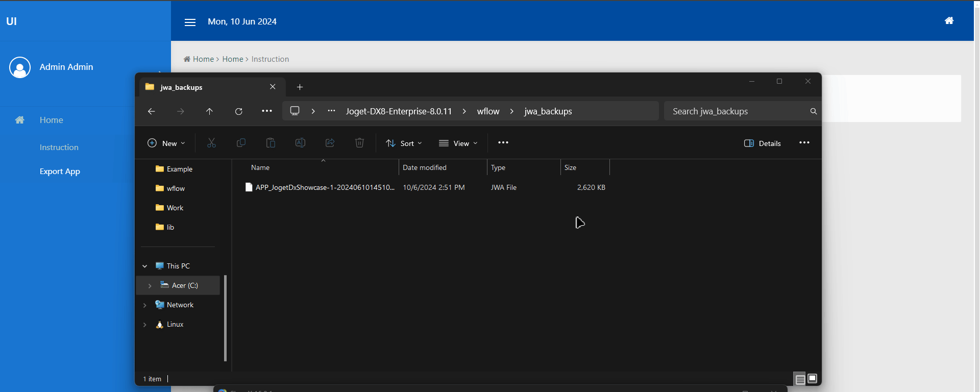Image resolution: width=980 pixels, height=392 pixels.
Task: Click the Cut scissors icon in toolbar
Action: click(211, 143)
